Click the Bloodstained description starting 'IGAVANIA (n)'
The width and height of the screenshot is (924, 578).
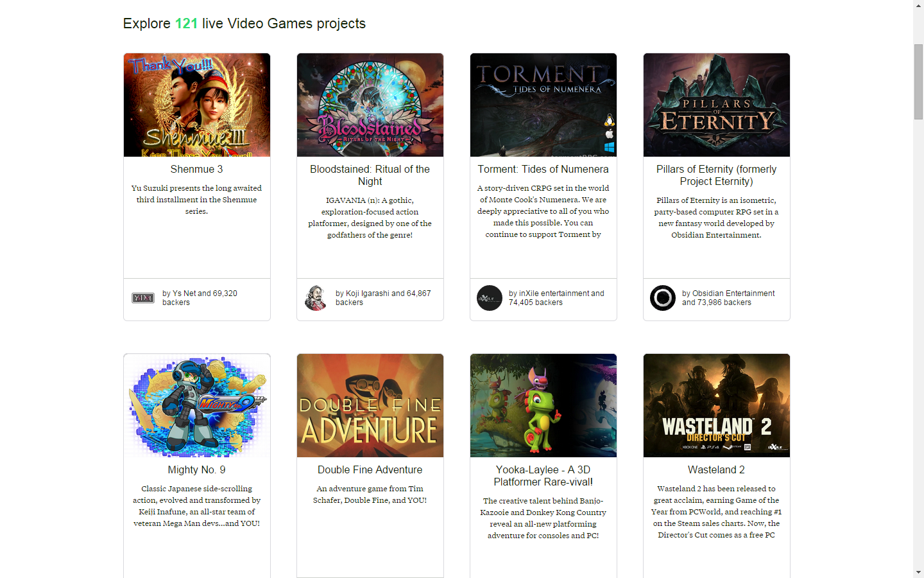coord(370,218)
